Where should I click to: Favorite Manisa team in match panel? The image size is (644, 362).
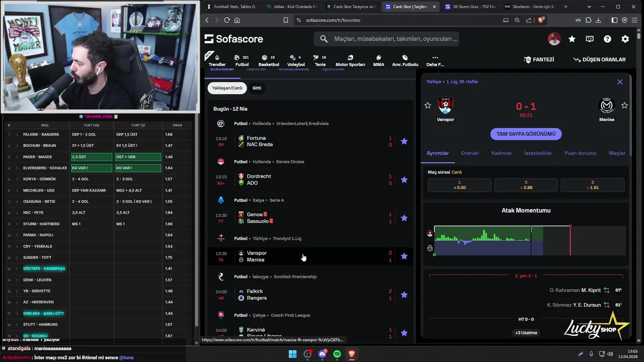pyautogui.click(x=624, y=105)
